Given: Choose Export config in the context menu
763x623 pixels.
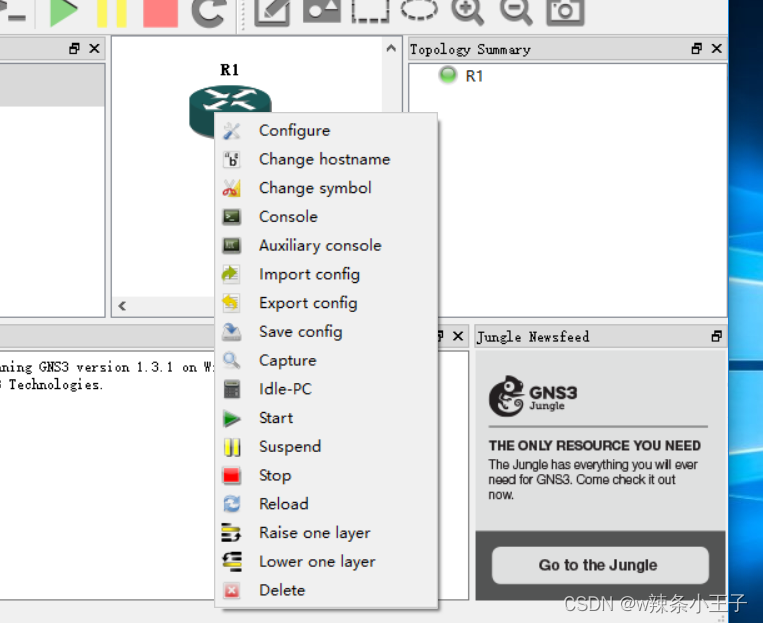Looking at the screenshot, I should coord(326,303).
